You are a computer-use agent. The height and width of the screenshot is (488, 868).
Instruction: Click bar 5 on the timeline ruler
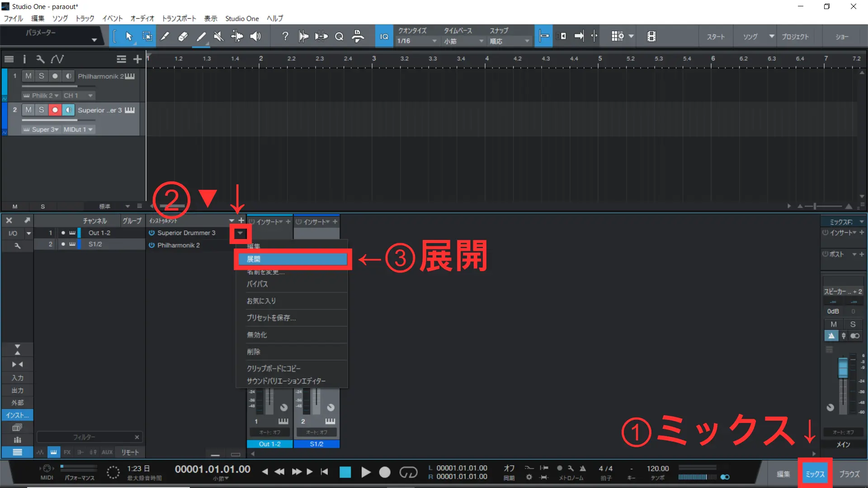tap(600, 59)
